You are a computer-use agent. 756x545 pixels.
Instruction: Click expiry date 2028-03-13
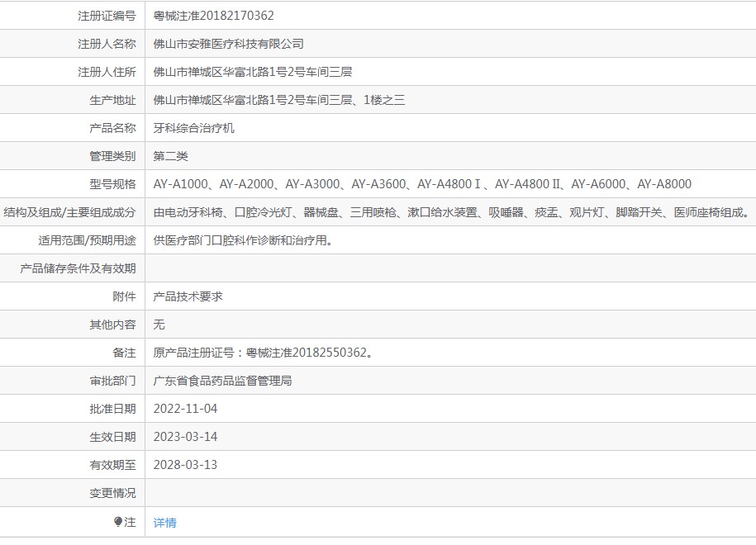click(x=185, y=465)
